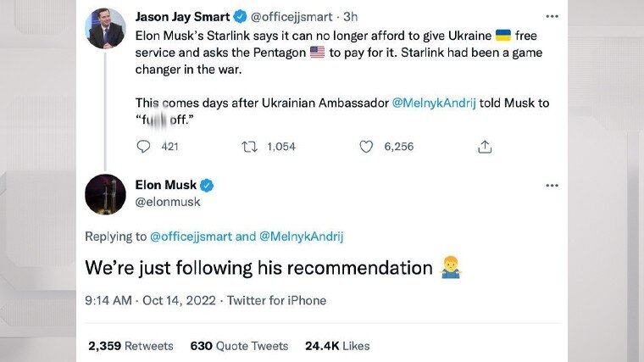Open more options on Jason's tweet
This screenshot has height=362, width=644.
coord(552,16)
